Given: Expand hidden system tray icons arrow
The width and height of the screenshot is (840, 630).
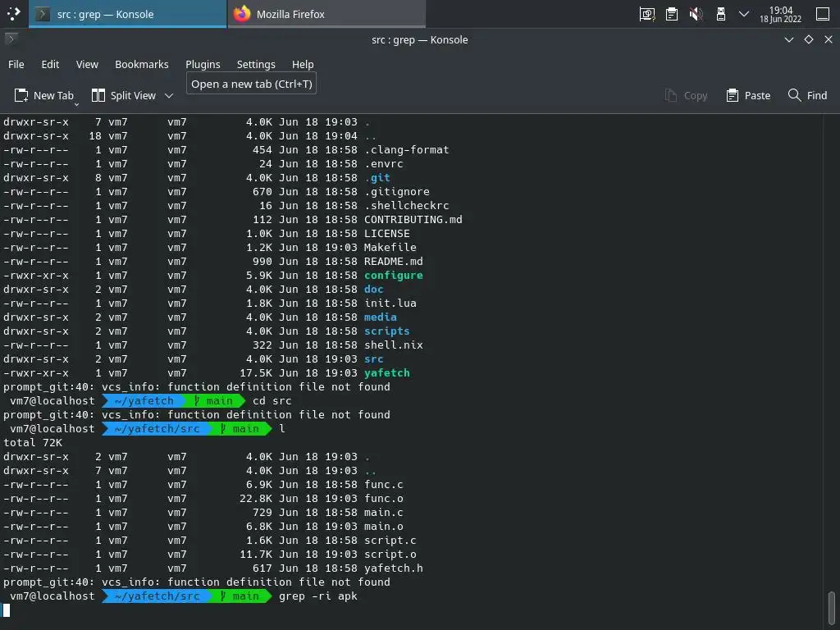Looking at the screenshot, I should [x=744, y=14].
